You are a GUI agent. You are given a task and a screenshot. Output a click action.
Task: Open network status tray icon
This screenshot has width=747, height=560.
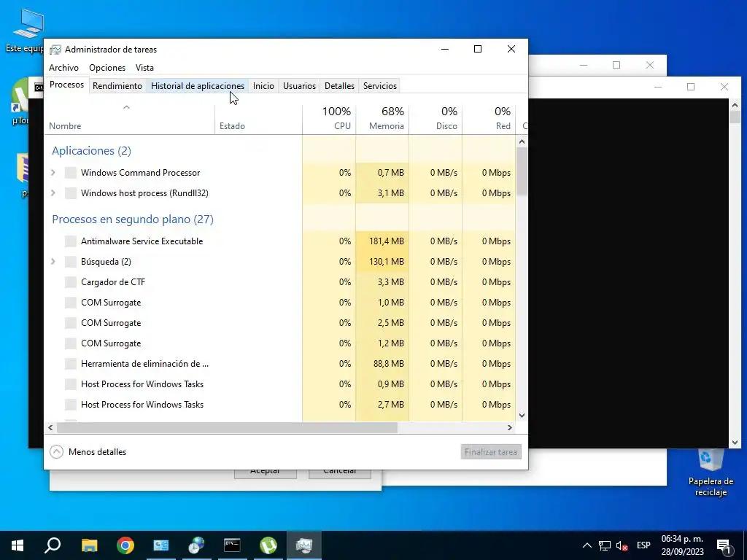(x=605, y=545)
